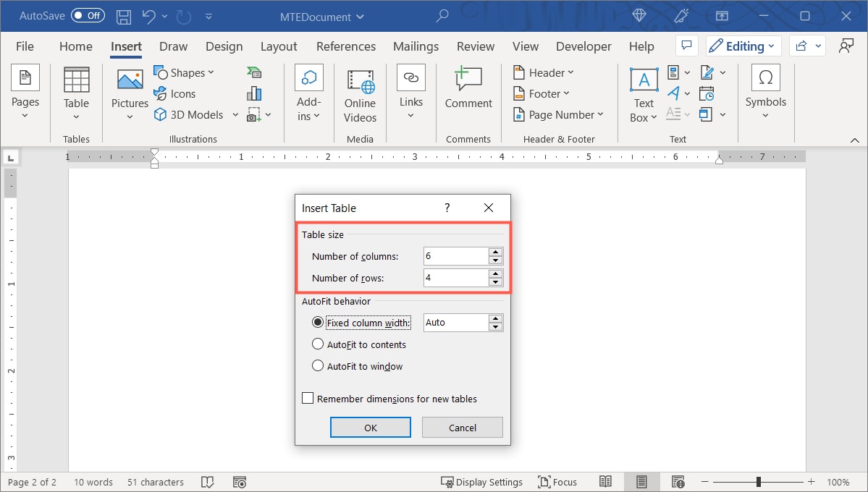This screenshot has width=868, height=492.
Task: Insert a new Comment
Action: click(468, 80)
